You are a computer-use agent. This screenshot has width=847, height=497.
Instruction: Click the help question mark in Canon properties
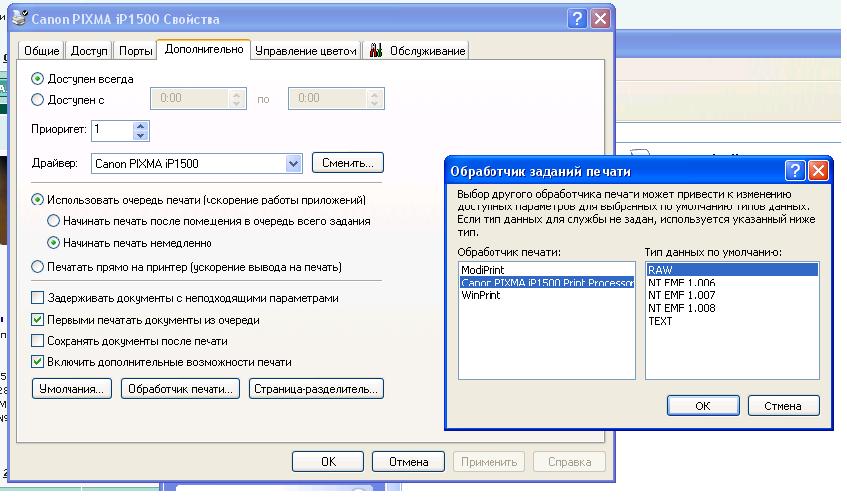pos(577,19)
